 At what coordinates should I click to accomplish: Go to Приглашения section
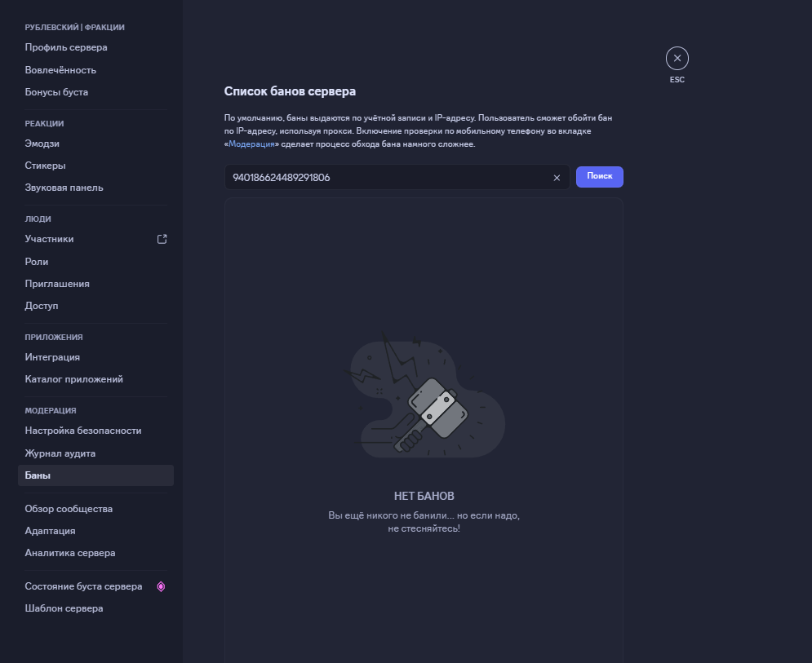pos(57,284)
